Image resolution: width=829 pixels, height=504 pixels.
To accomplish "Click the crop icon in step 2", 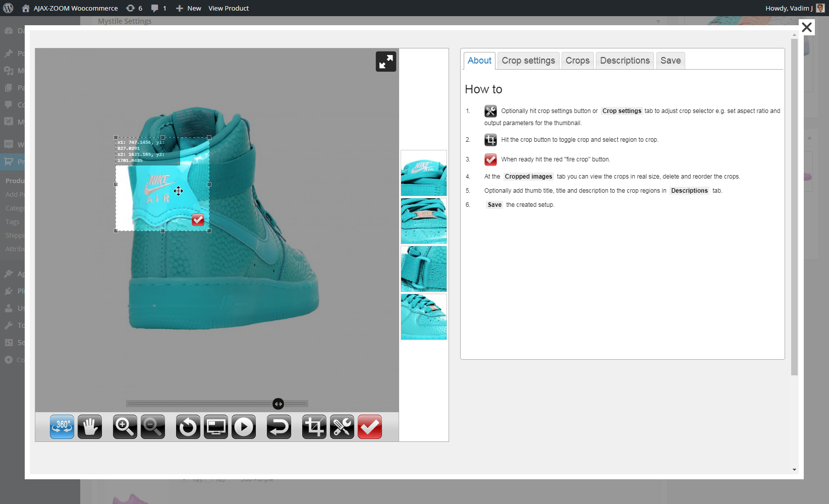I will coord(490,140).
